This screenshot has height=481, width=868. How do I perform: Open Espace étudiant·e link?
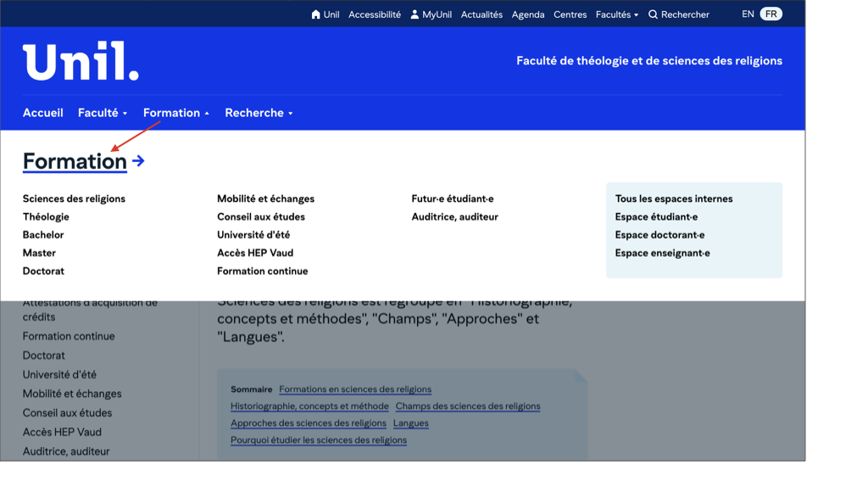pos(656,216)
